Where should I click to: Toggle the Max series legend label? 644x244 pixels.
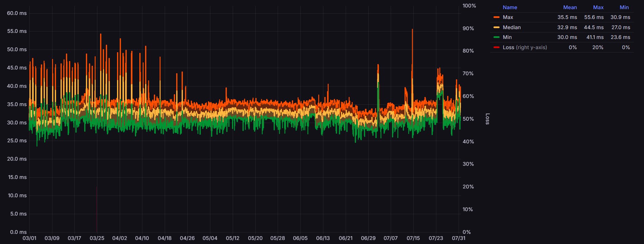[x=508, y=17]
